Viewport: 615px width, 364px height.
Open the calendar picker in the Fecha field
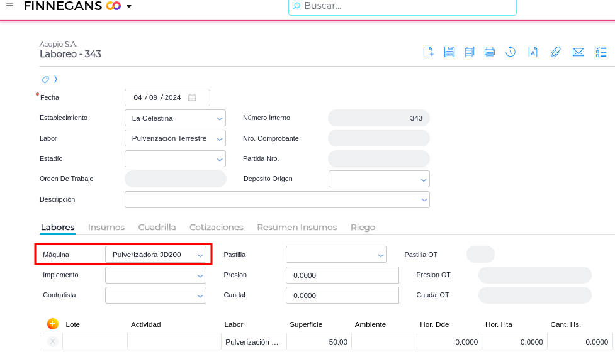(192, 97)
